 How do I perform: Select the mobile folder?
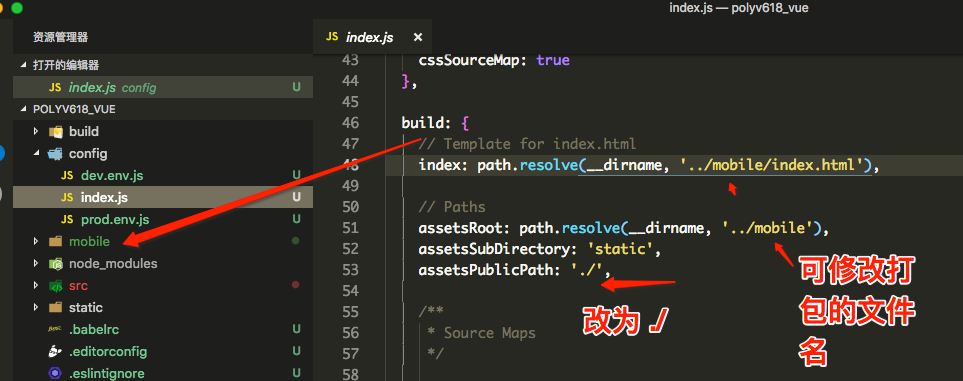pyautogui.click(x=89, y=242)
